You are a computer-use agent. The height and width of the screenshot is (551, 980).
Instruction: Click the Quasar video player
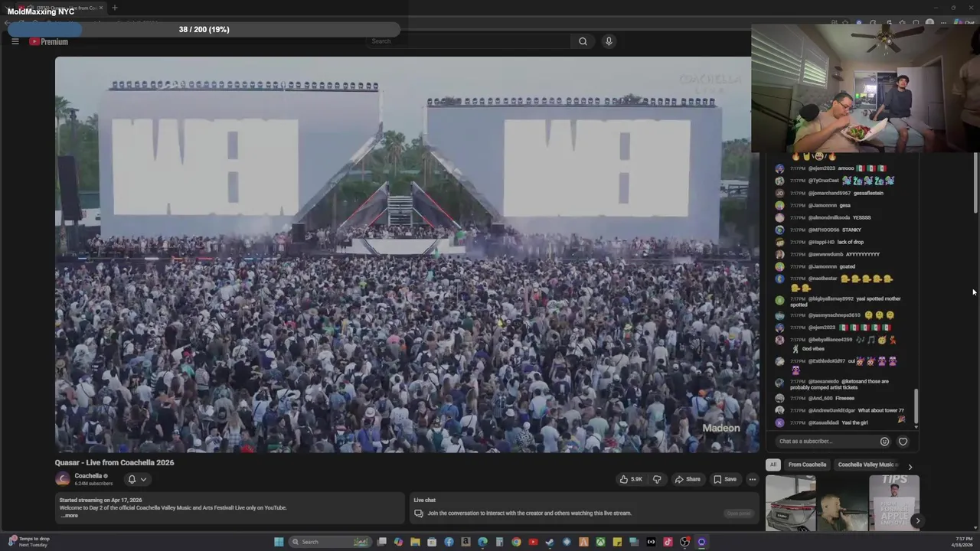407,254
